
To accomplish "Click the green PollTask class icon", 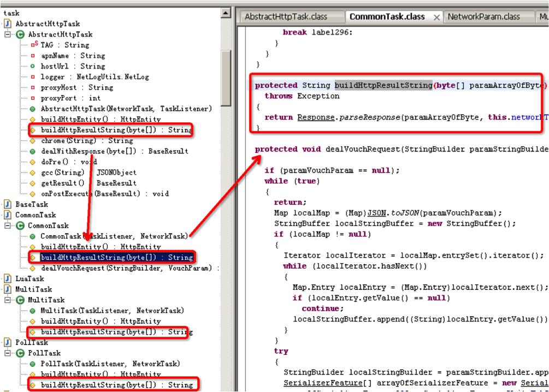I will [20, 353].
